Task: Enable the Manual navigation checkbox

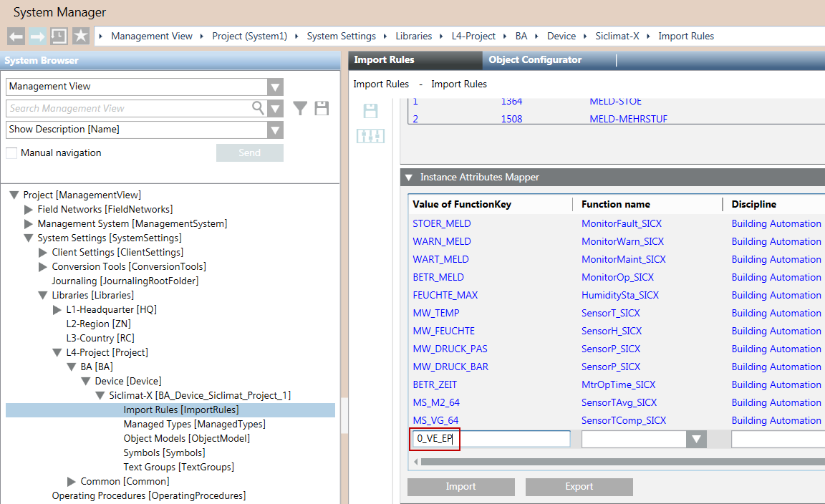Action: point(11,152)
